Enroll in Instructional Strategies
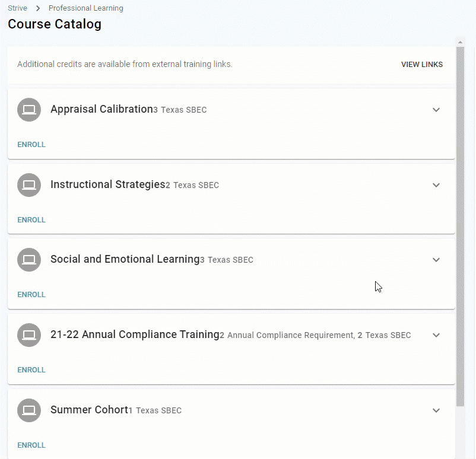The width and height of the screenshot is (476, 459). click(x=31, y=220)
